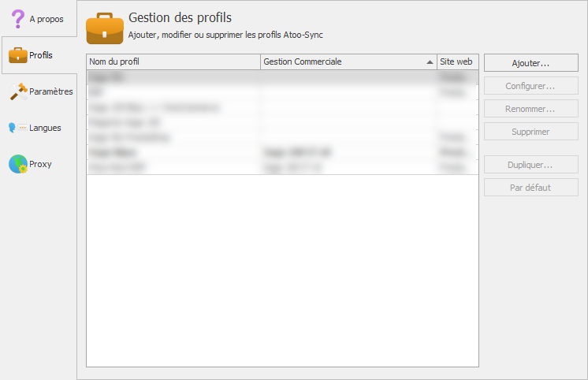
Task: Select the Profils briefcase icon in sidebar
Action: click(x=17, y=55)
